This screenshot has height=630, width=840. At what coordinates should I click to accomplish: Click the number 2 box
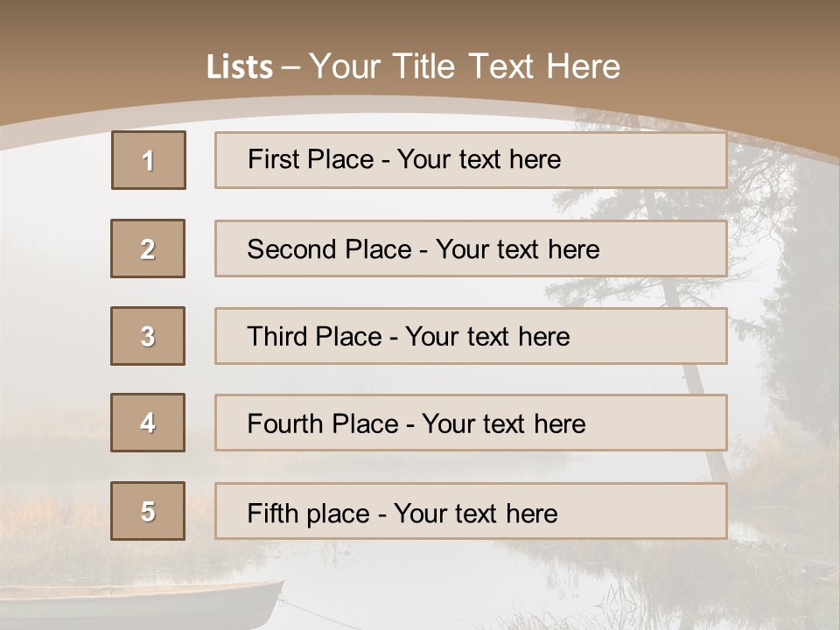tap(148, 248)
